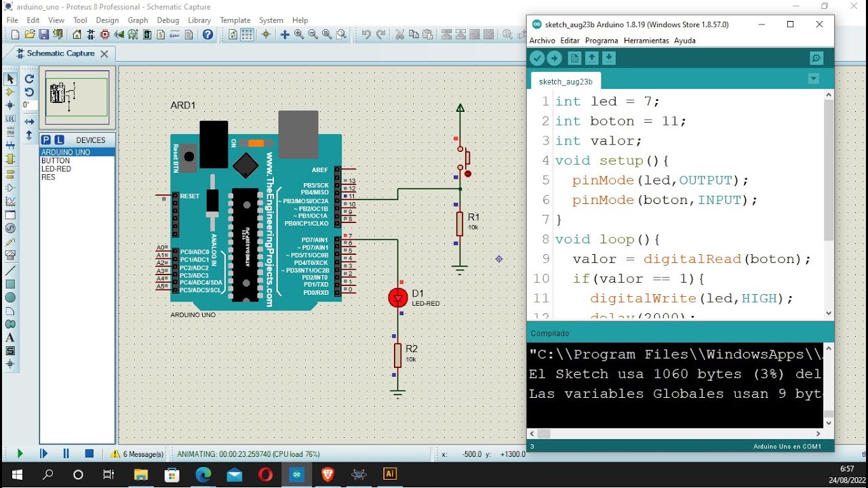Image resolution: width=868 pixels, height=488 pixels.
Task: Click the Play simulation button
Action: tap(20, 453)
